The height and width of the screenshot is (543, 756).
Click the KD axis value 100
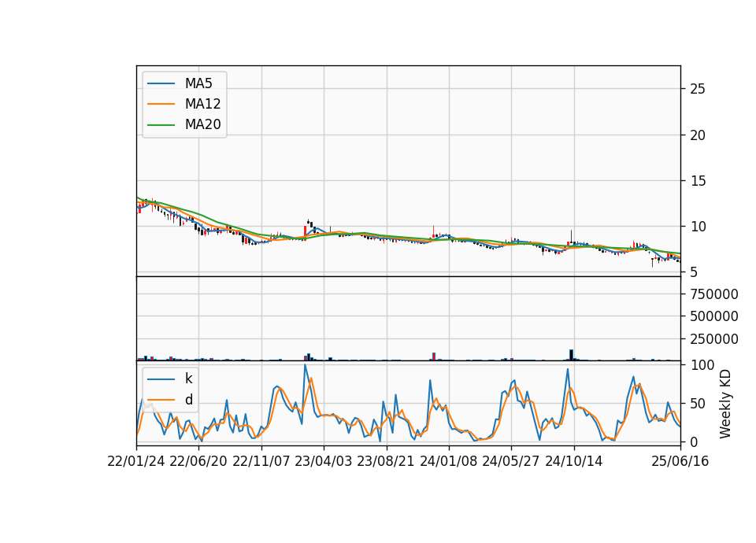(702, 365)
